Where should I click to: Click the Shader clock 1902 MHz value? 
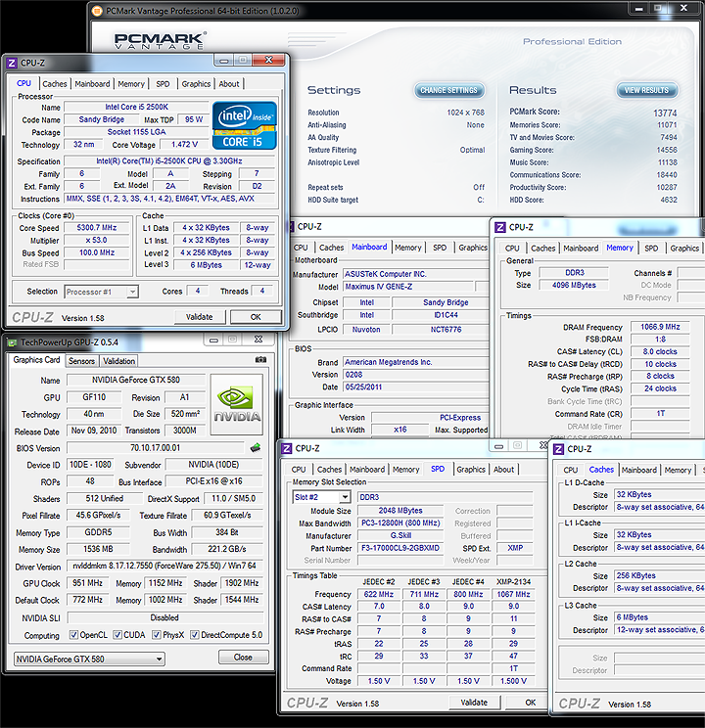coord(242,583)
